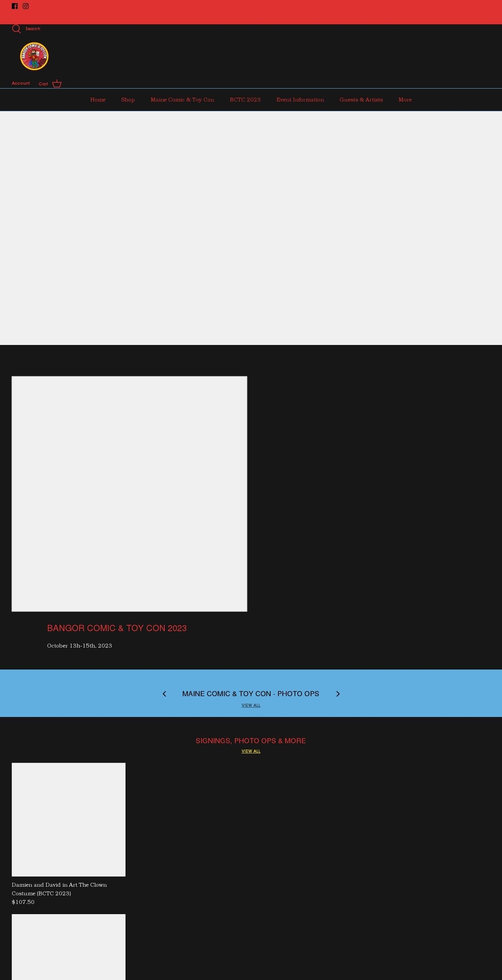
Task: Open the Art The Clown Costume product image
Action: tap(69, 820)
